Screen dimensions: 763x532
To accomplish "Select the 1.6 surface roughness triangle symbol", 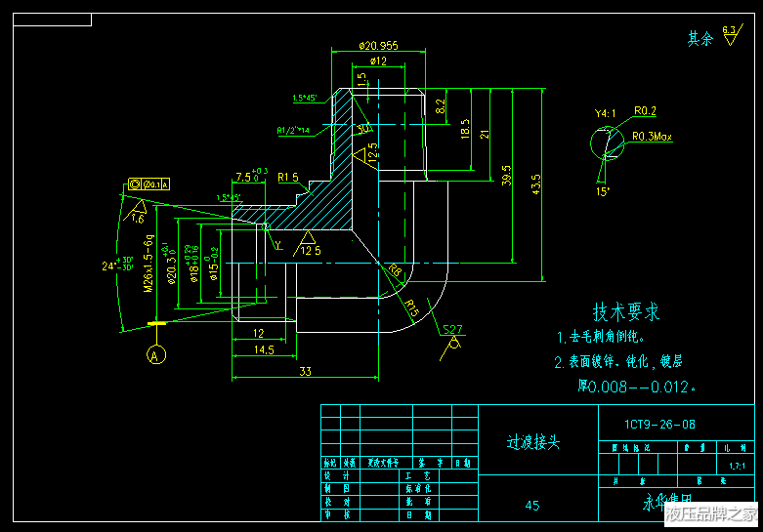I will [137, 212].
